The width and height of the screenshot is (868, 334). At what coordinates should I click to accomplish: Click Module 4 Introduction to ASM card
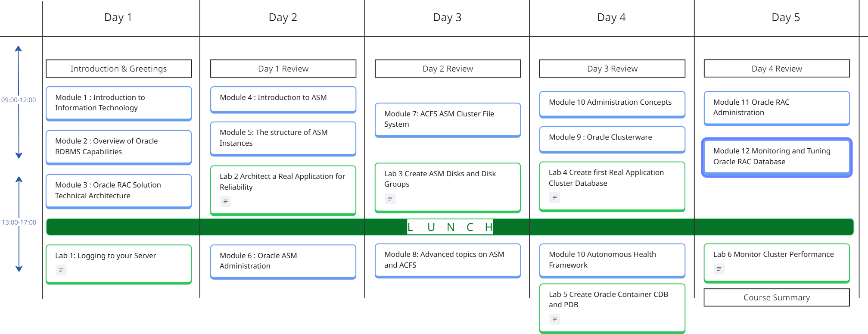click(x=283, y=99)
